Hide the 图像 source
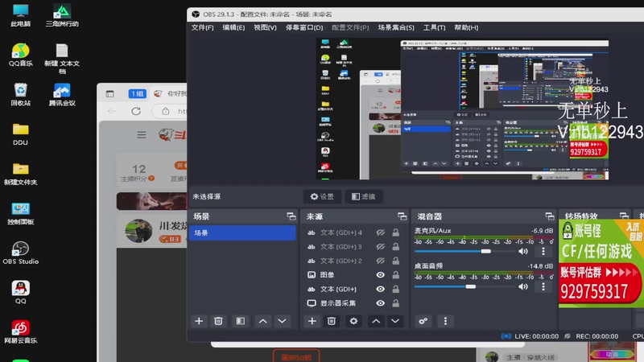The width and height of the screenshot is (644, 362). point(381,275)
